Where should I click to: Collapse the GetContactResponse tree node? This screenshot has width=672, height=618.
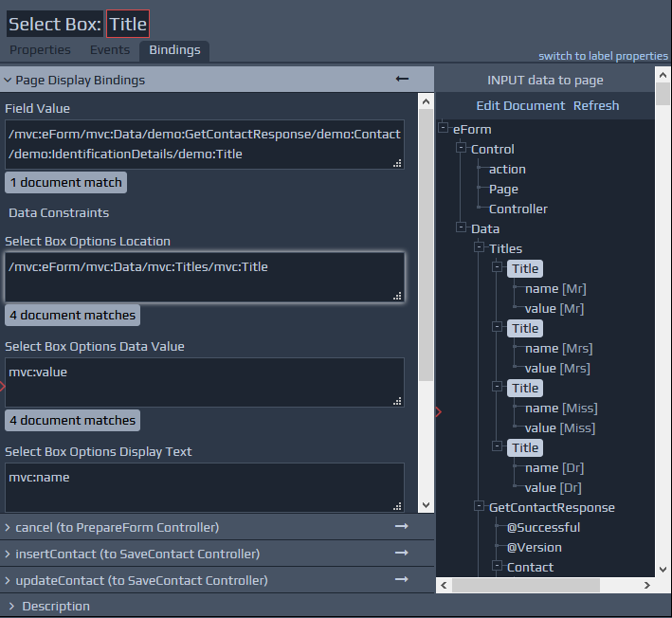coord(480,506)
